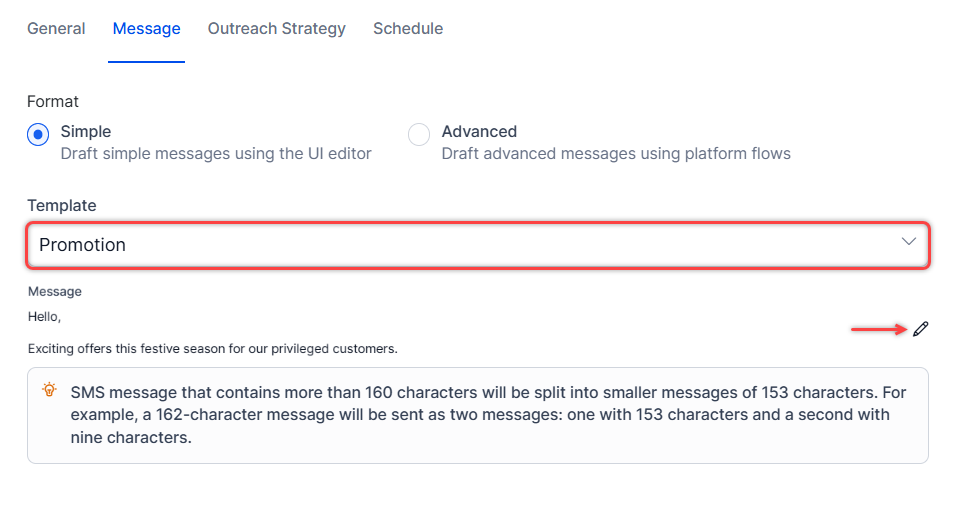Expand the Template dropdown chevron arrow
Viewport: 953px width, 525px height.
pyautogui.click(x=908, y=242)
